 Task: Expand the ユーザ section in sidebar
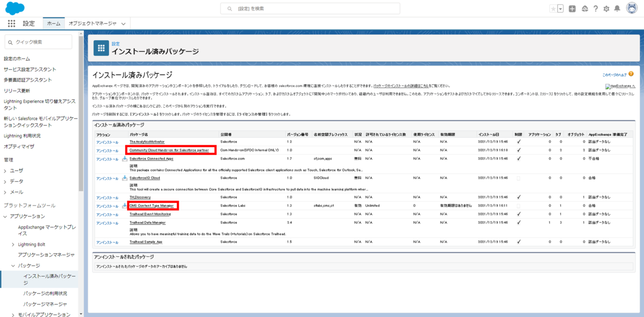tap(5, 171)
